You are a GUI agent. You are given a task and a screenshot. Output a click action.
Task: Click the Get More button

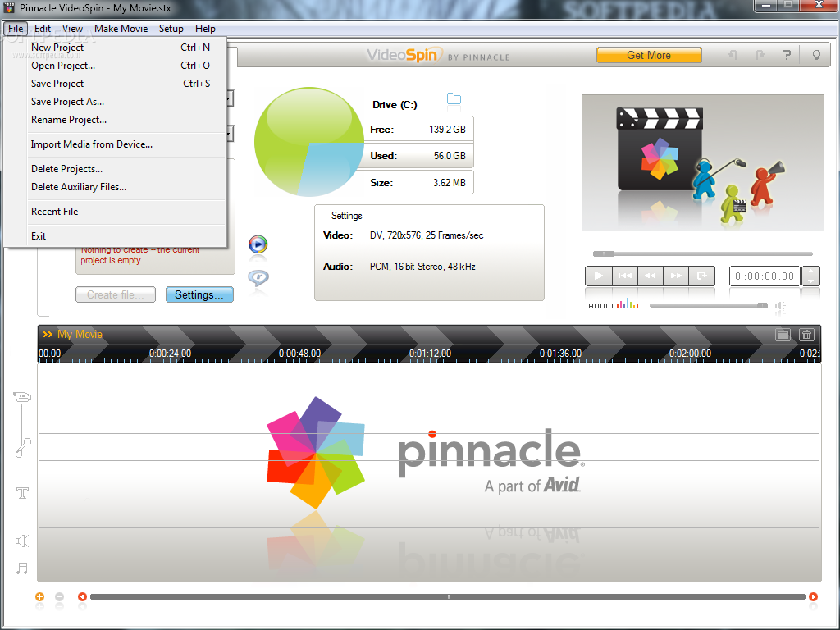coord(649,55)
